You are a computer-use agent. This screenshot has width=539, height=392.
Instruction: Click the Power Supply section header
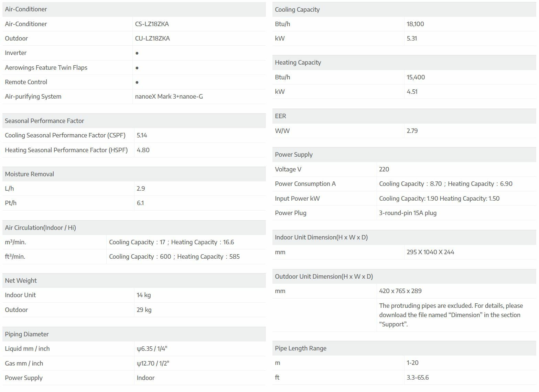pyautogui.click(x=294, y=155)
